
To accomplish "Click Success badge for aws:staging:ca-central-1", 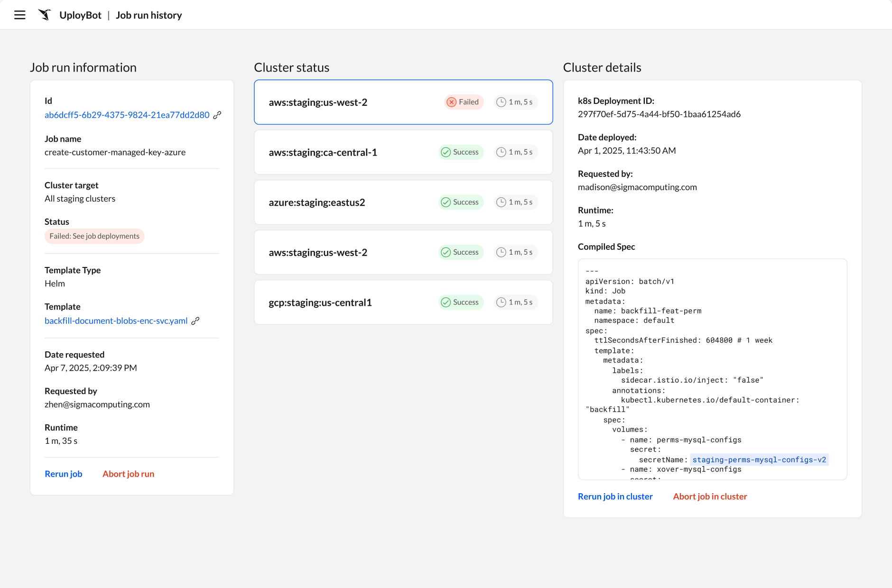I will [x=460, y=152].
